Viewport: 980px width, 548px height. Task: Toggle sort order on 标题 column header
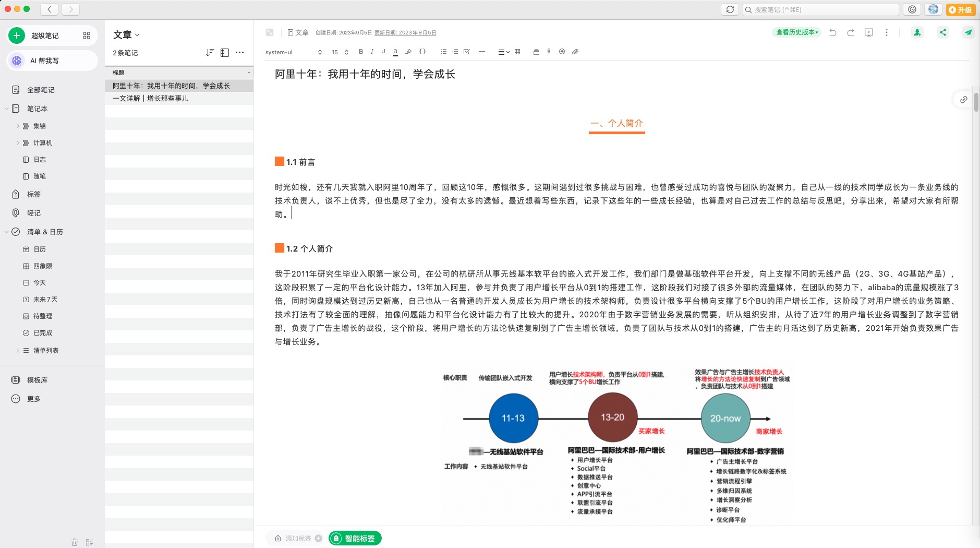[x=179, y=73]
